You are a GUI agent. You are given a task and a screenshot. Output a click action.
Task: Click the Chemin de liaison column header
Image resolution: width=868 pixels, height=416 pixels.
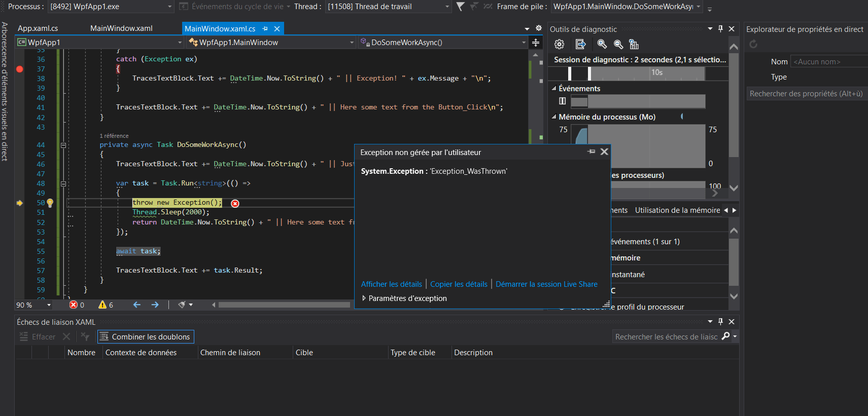230,353
